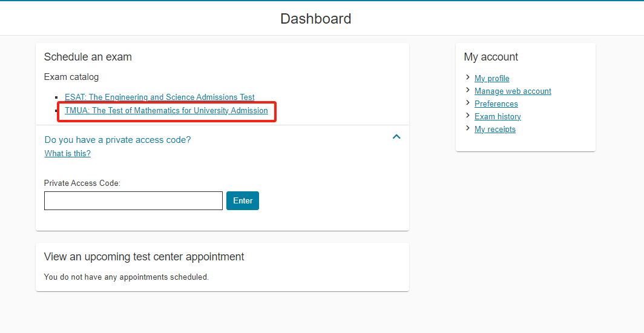Click the 'You do not have any appointments scheduled' message

click(x=126, y=277)
